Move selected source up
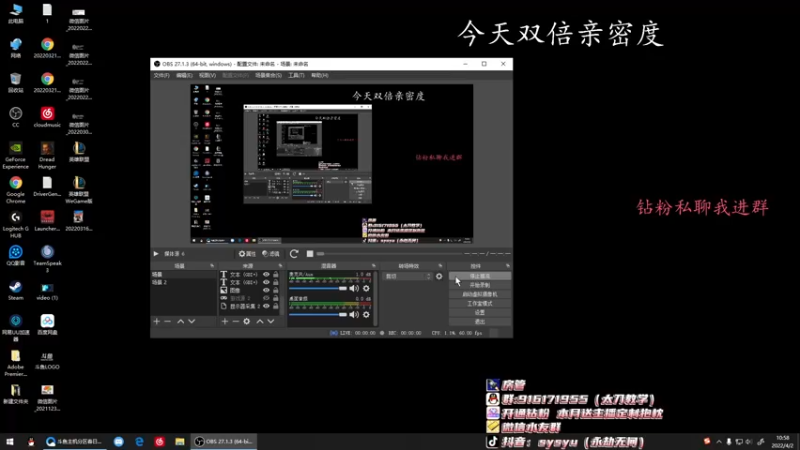This screenshot has height=450, width=800. (x=260, y=321)
